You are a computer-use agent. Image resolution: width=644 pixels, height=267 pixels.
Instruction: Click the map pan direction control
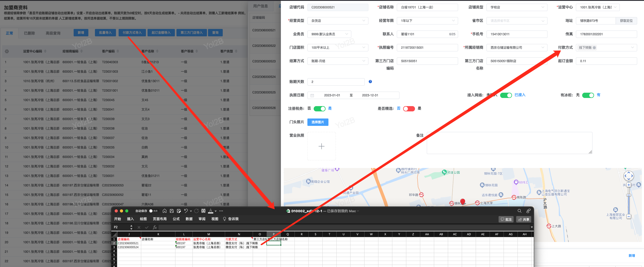(629, 176)
